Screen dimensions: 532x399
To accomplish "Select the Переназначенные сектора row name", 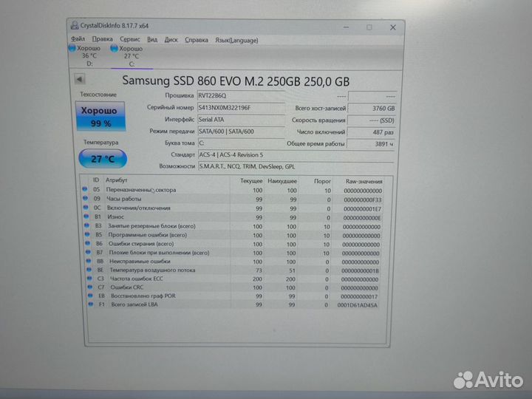I will 141,190.
